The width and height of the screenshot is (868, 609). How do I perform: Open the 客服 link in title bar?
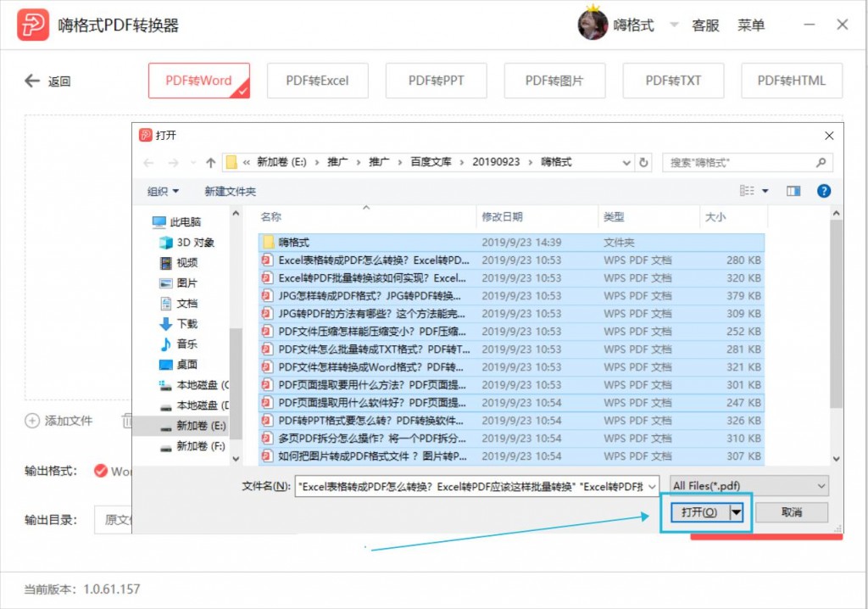(705, 25)
